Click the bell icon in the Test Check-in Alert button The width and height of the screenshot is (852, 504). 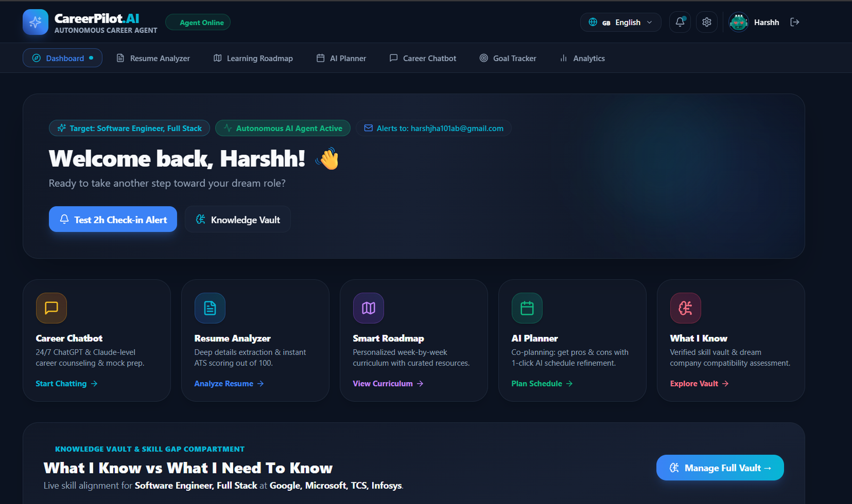(64, 219)
